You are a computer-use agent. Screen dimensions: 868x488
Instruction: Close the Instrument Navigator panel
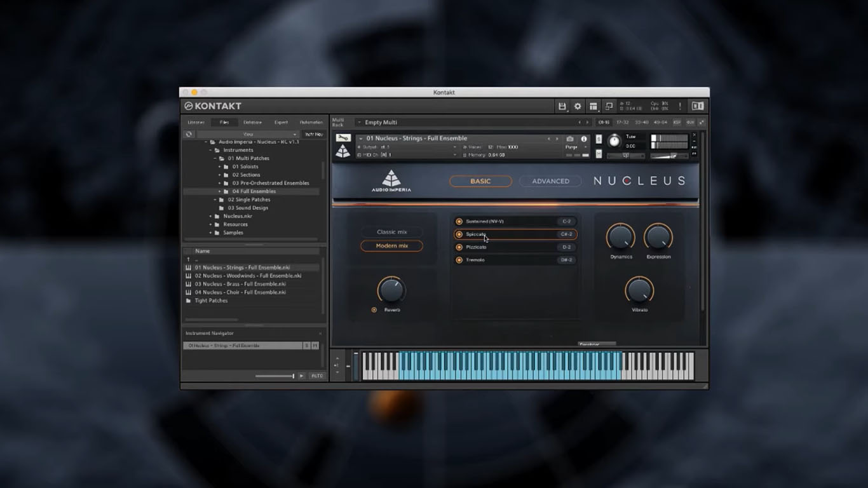[320, 334]
